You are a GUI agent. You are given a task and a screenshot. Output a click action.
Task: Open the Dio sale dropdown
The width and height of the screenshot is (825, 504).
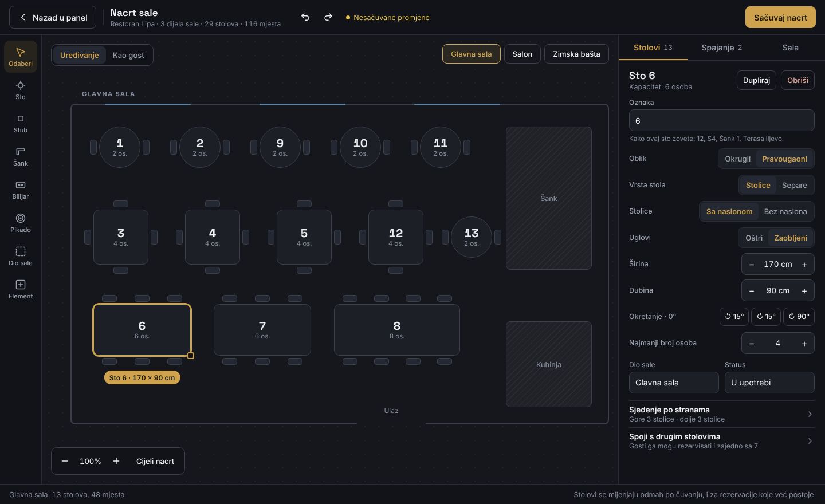674,383
